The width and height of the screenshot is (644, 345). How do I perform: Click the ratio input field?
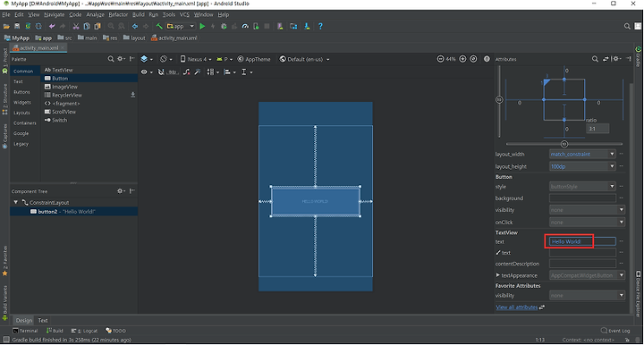[597, 129]
